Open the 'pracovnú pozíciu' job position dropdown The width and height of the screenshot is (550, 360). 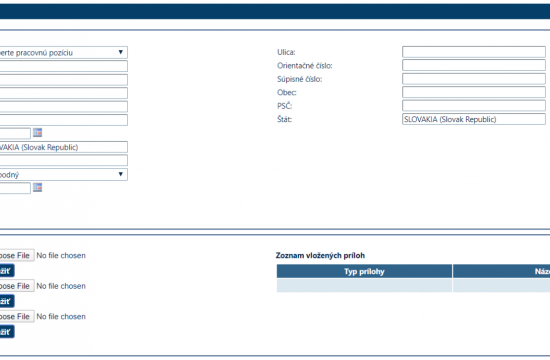coord(63,52)
